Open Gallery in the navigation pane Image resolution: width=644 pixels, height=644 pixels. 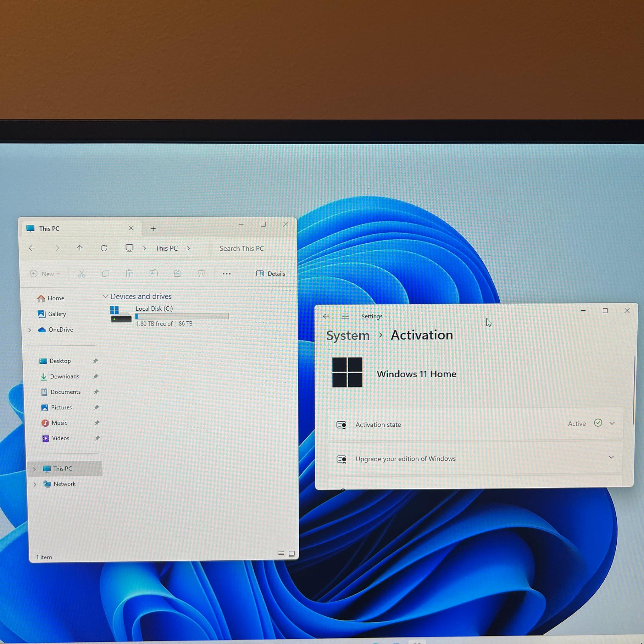(52, 314)
